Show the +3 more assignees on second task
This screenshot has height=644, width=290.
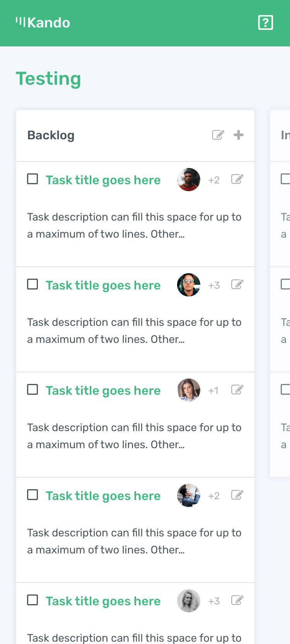coord(214,285)
